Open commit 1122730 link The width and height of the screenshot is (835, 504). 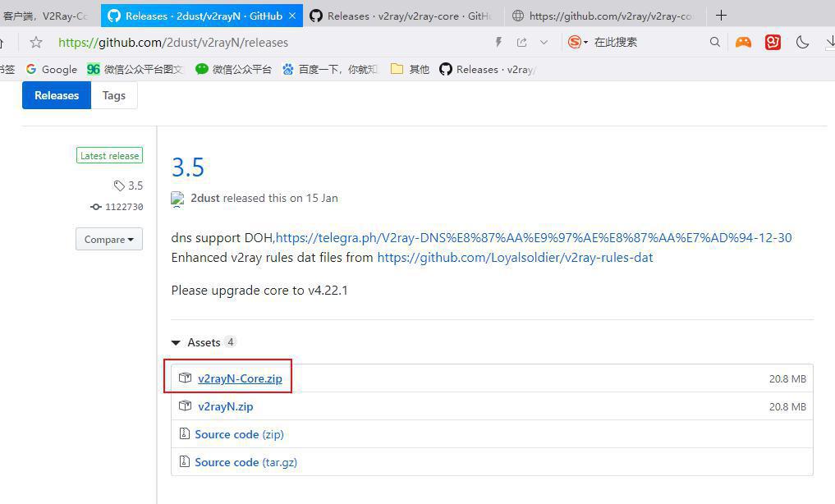117,207
